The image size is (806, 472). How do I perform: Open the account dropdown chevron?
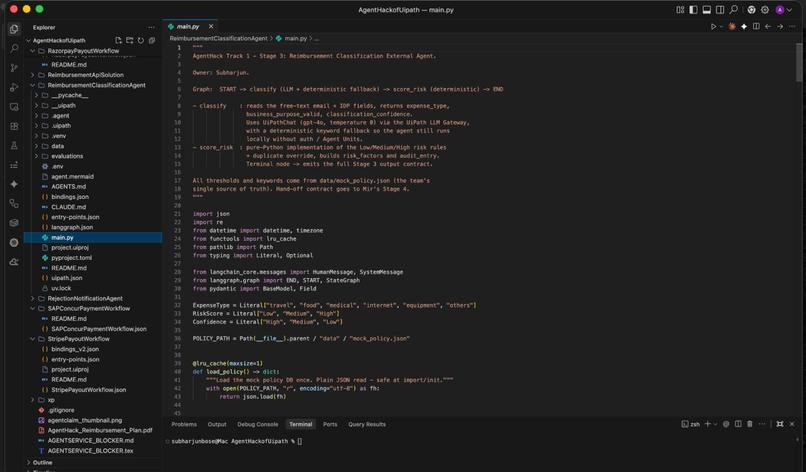point(790,10)
